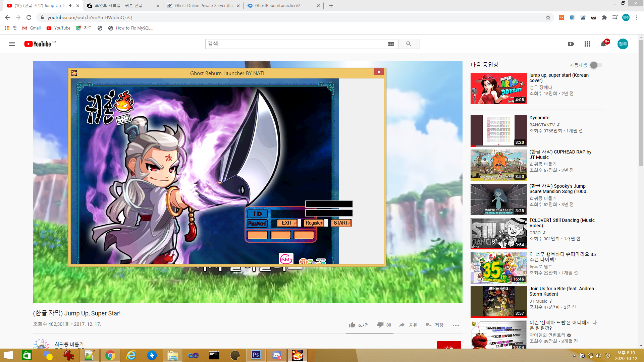Image resolution: width=644 pixels, height=362 pixels.
Task: Open Discord from the taskbar
Action: click(x=277, y=355)
